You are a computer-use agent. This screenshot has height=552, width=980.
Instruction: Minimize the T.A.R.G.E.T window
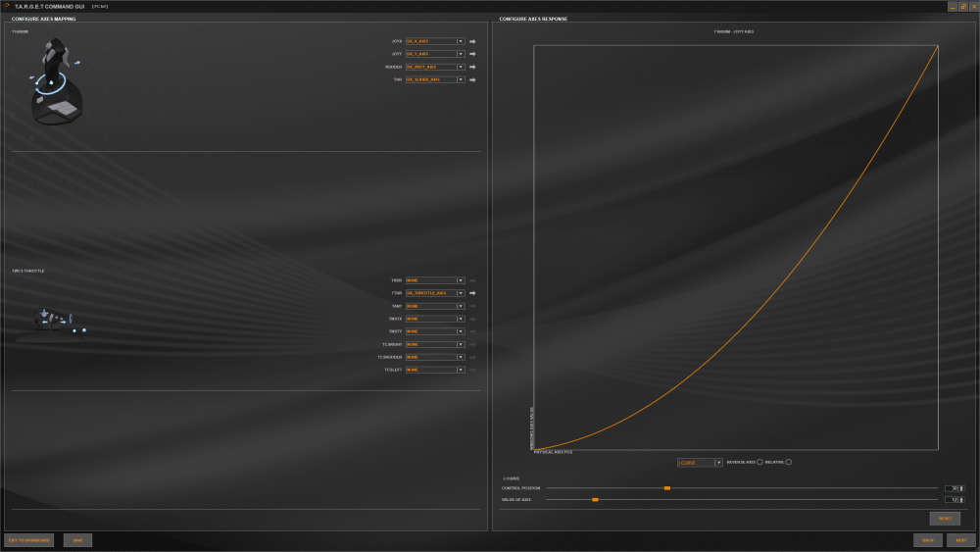[953, 6]
